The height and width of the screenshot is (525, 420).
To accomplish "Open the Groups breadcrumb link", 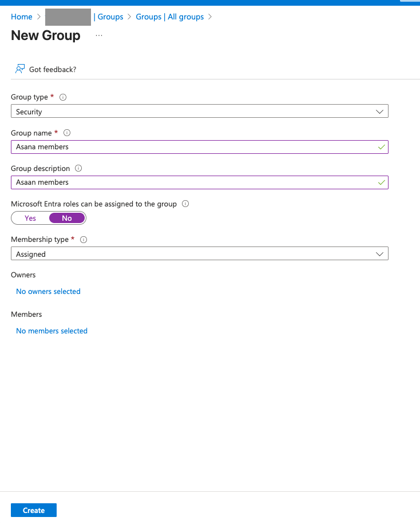I will click(110, 17).
